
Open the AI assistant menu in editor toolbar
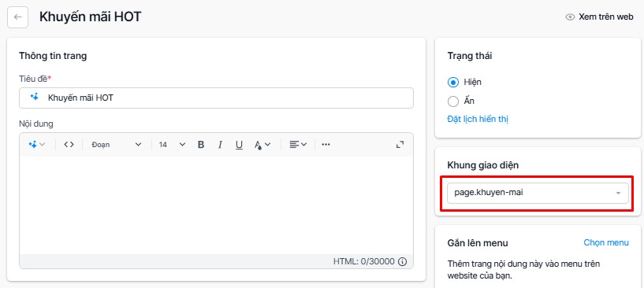tap(36, 145)
